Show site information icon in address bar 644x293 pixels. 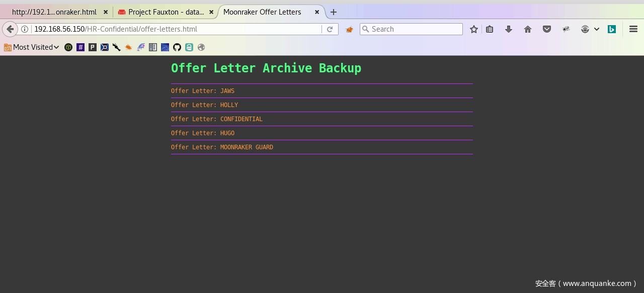point(25,29)
